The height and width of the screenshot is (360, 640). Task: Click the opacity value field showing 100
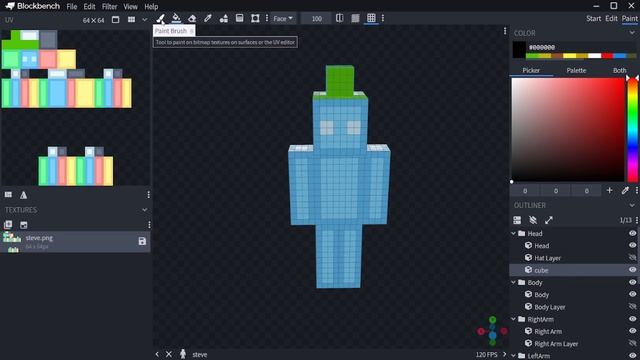coord(316,18)
